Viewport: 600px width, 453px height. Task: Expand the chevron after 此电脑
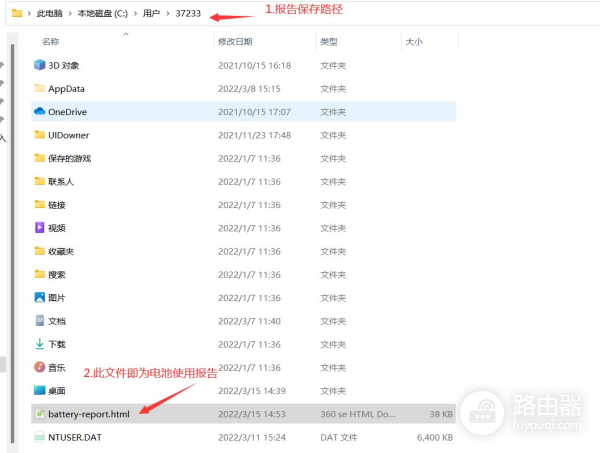[x=70, y=13]
